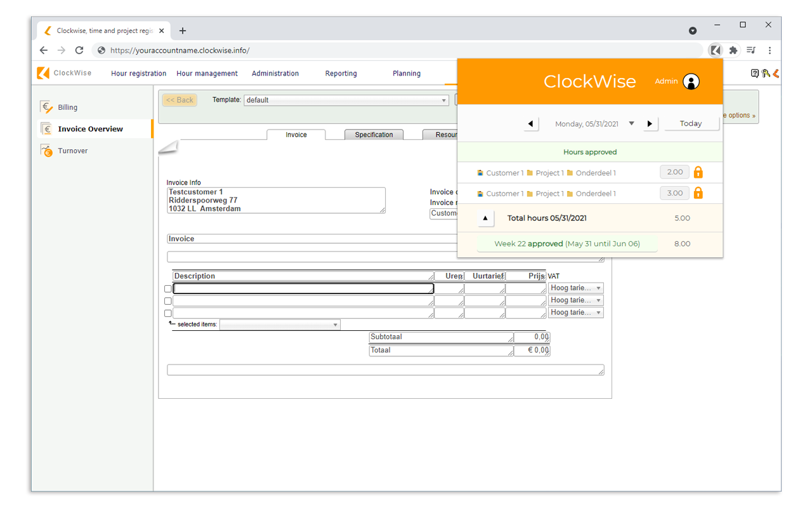Screen dimensions: 812x508
Task: Click the ClockWise logo in the top left
Action: click(x=43, y=73)
